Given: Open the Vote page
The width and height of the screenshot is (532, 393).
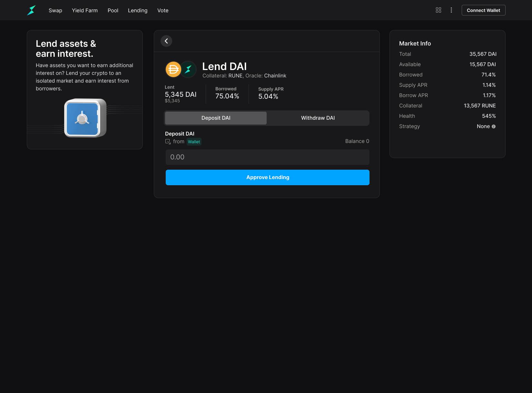Looking at the screenshot, I should 163,10.
